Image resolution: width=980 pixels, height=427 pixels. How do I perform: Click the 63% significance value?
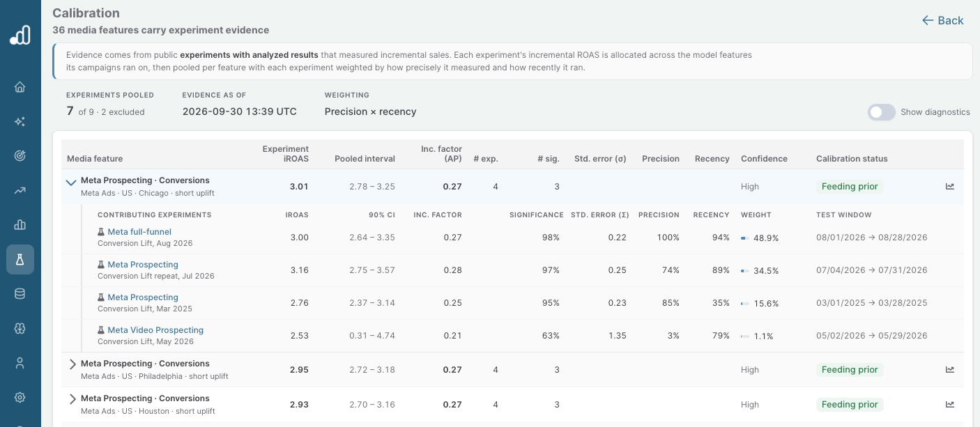tap(551, 336)
